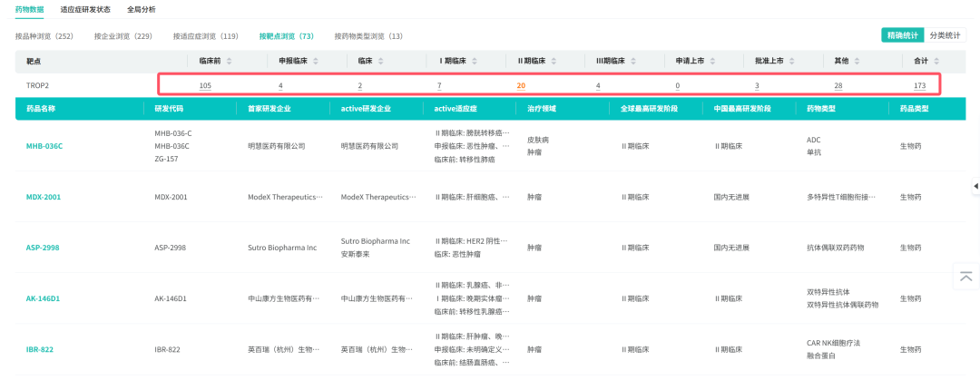The image size is (980, 380).
Task: Select 按靶点浏览 (73) tab
Action: tap(286, 36)
